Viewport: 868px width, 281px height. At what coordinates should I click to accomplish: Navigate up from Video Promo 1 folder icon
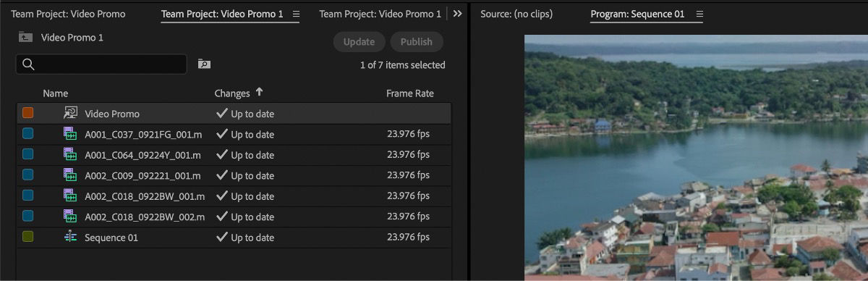point(25,37)
